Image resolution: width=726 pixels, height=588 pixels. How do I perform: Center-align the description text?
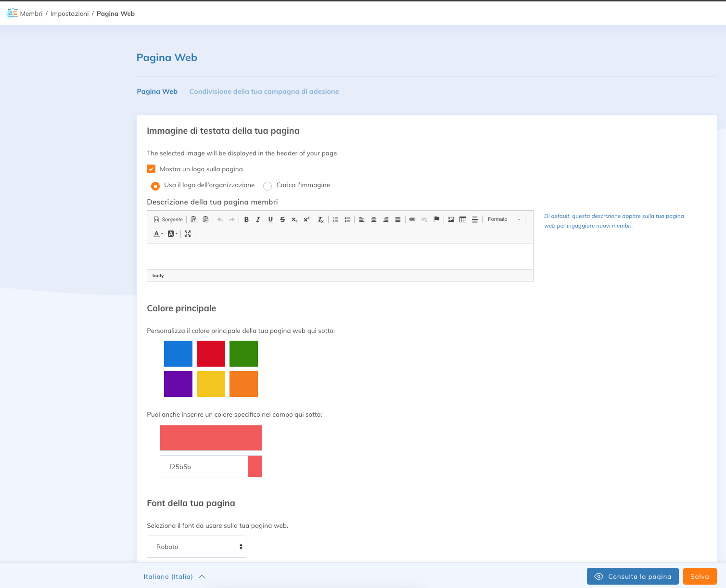(374, 219)
